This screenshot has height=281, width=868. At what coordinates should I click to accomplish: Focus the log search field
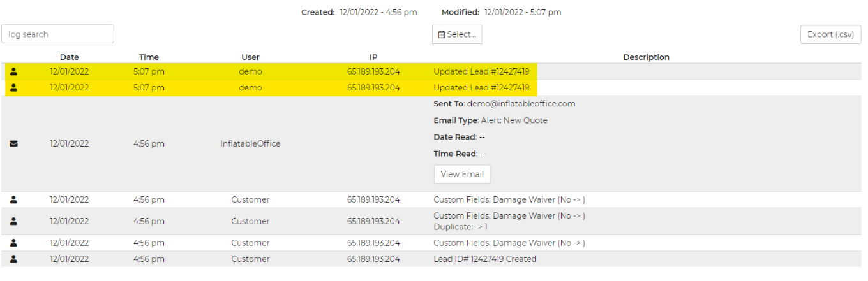[57, 34]
